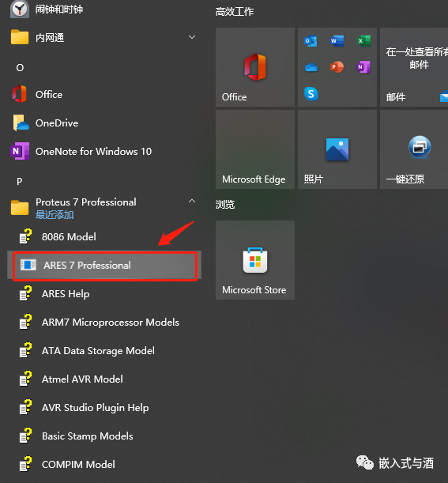448x483 pixels.
Task: Jump to letter P section header
Action: (x=20, y=181)
